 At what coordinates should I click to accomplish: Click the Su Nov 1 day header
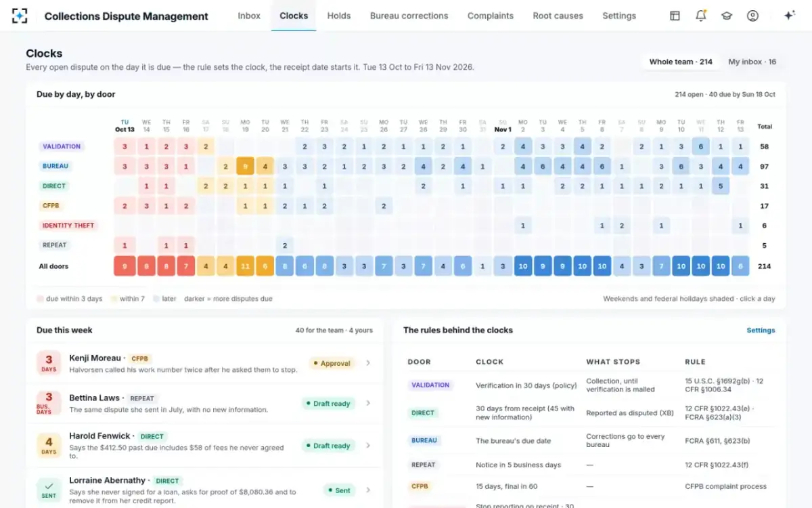pyautogui.click(x=503, y=126)
